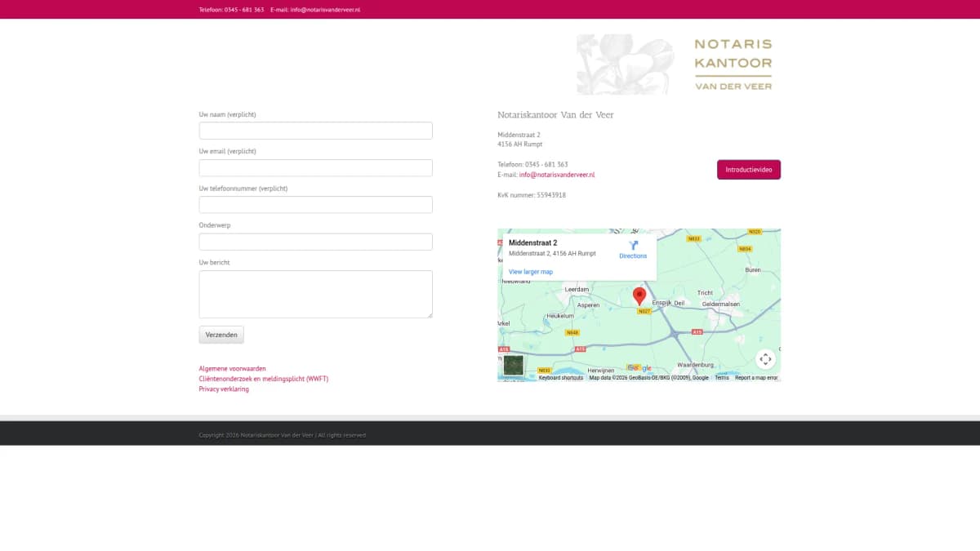Viewport: 980px width, 551px height.
Task: Click Report a map error link
Action: [755, 378]
